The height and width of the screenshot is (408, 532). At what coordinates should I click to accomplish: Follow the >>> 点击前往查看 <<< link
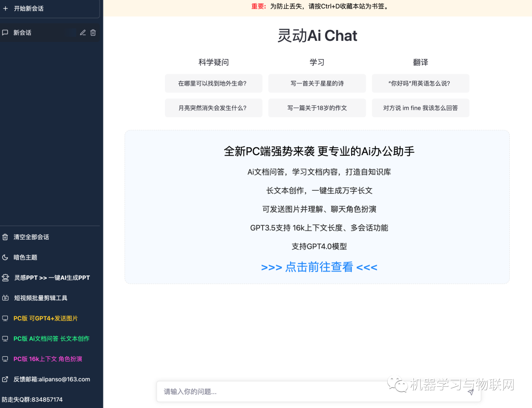[319, 267]
